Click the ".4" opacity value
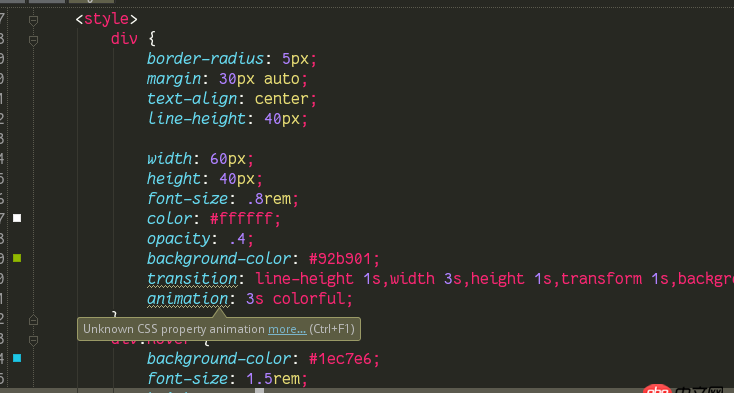The width and height of the screenshot is (734, 393). (237, 240)
